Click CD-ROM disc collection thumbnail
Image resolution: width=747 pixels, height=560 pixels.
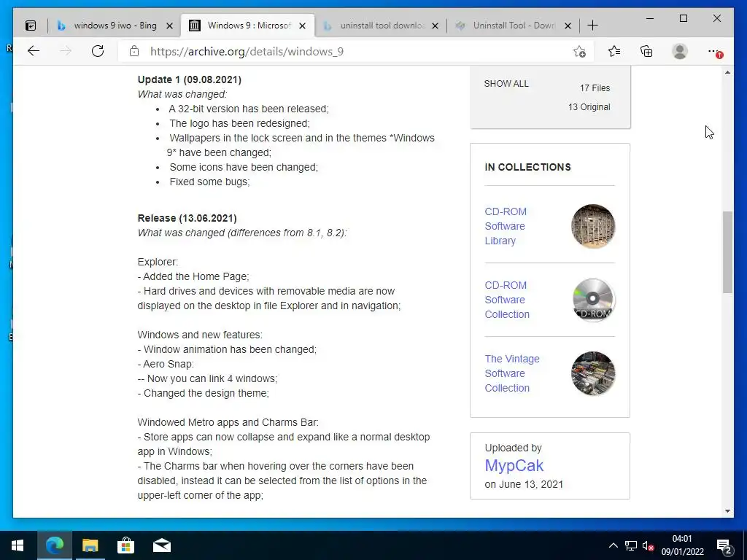point(592,300)
